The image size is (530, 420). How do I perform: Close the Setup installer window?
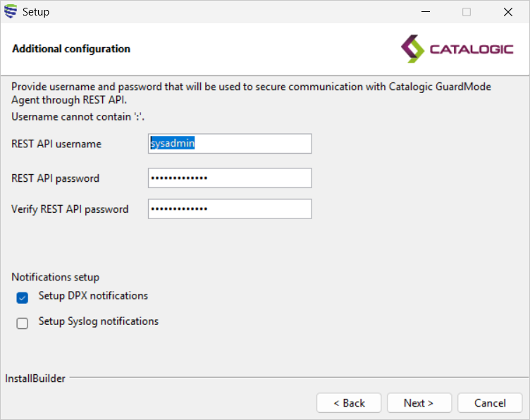507,12
